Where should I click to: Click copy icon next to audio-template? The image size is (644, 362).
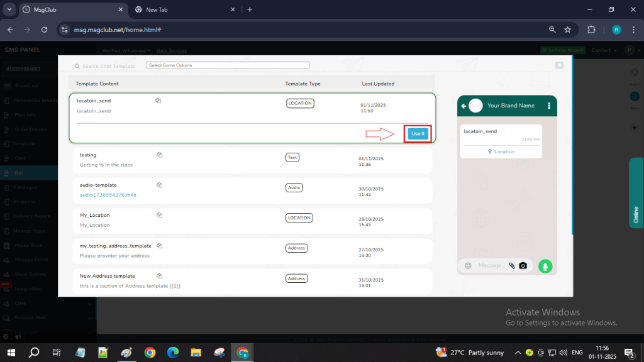[160, 185]
